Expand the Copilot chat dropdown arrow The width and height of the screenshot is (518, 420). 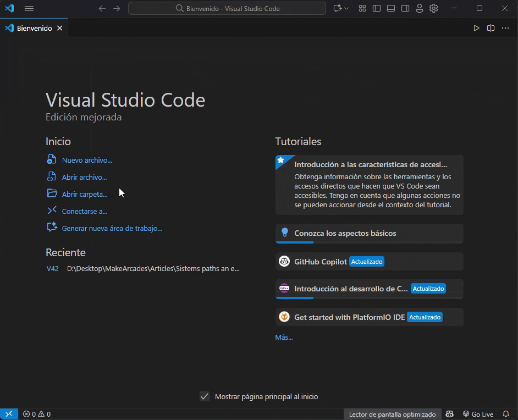(x=346, y=9)
